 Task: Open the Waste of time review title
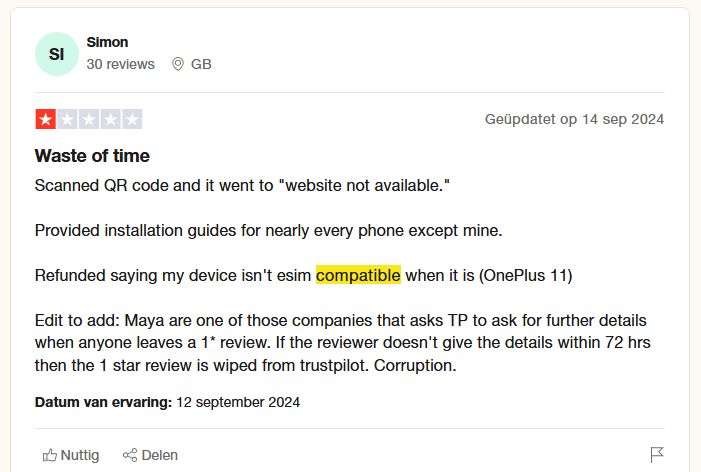click(x=92, y=156)
